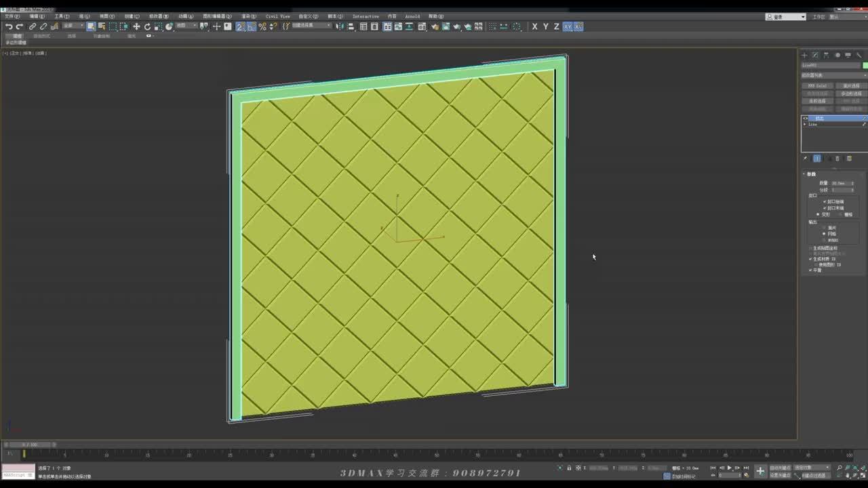Open the selection filter dropdown in toolbar
Viewport: 868px width, 488px height.
[x=73, y=26]
